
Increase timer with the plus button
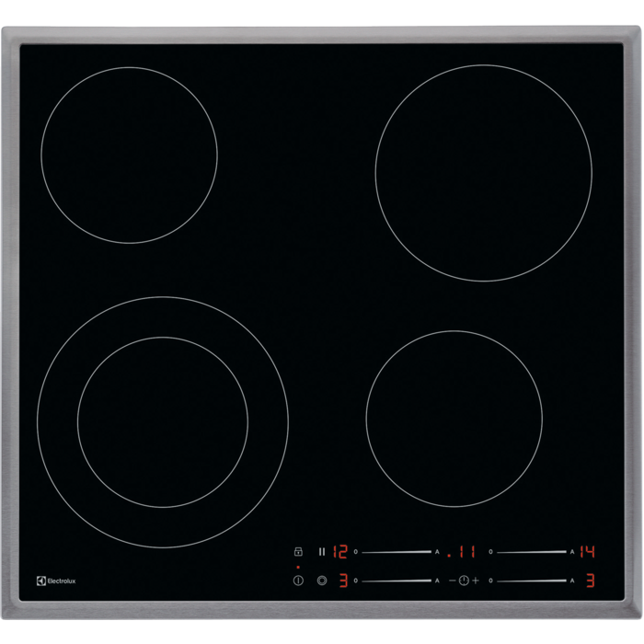click(476, 581)
